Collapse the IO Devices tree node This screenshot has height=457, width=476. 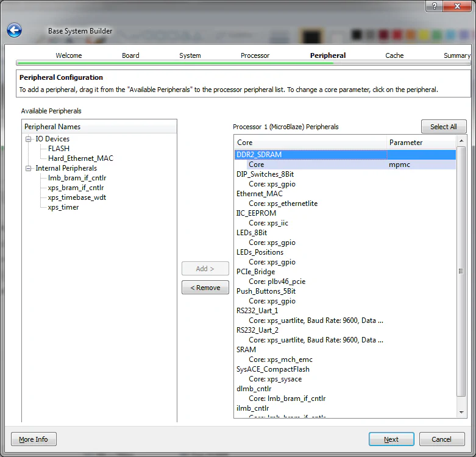28,139
